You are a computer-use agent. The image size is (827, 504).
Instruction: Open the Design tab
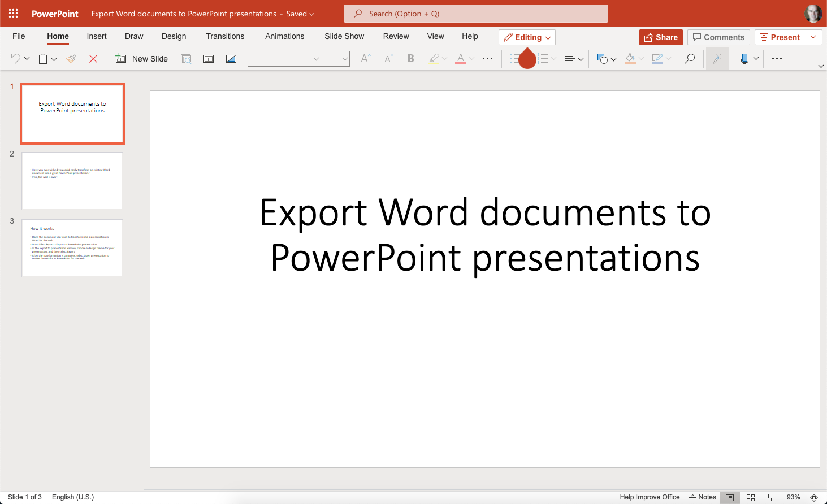tap(174, 36)
